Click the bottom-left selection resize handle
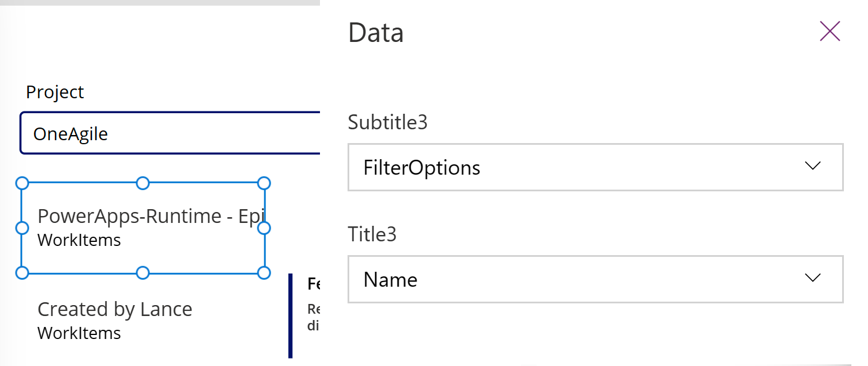The image size is (868, 366). (x=21, y=272)
